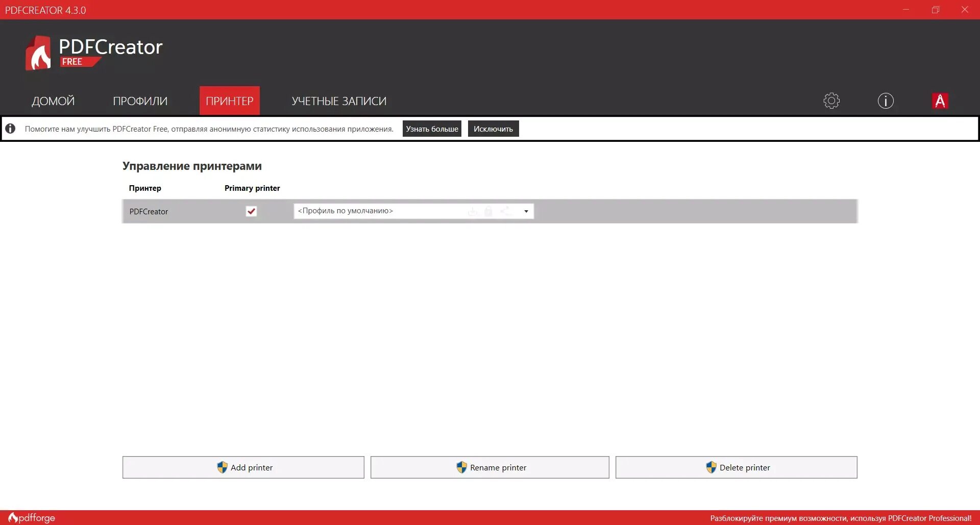
Task: Click the lock icon in profile dropdown
Action: [488, 211]
